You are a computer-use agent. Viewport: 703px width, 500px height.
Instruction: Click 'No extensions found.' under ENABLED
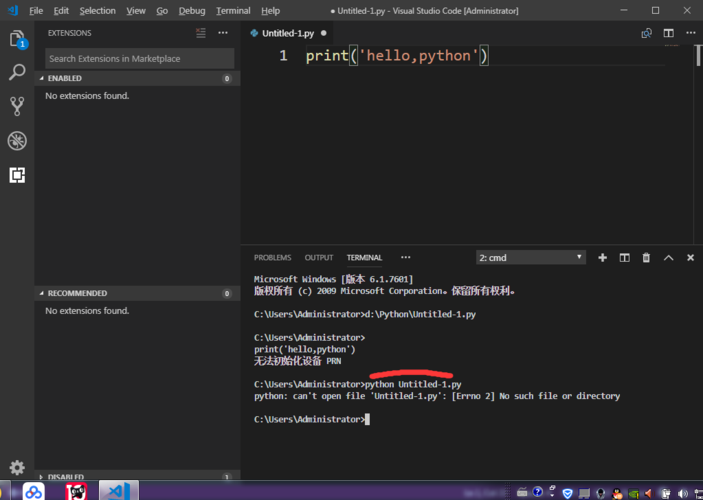(87, 96)
